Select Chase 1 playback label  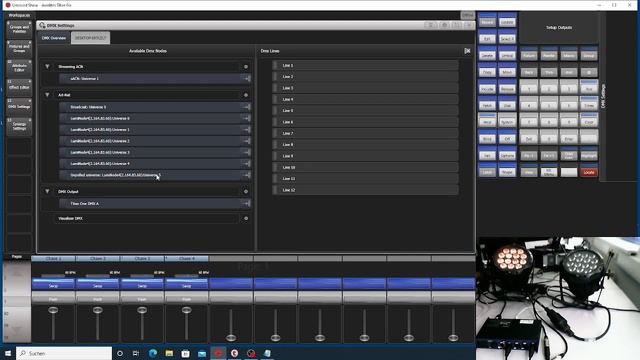[53, 258]
